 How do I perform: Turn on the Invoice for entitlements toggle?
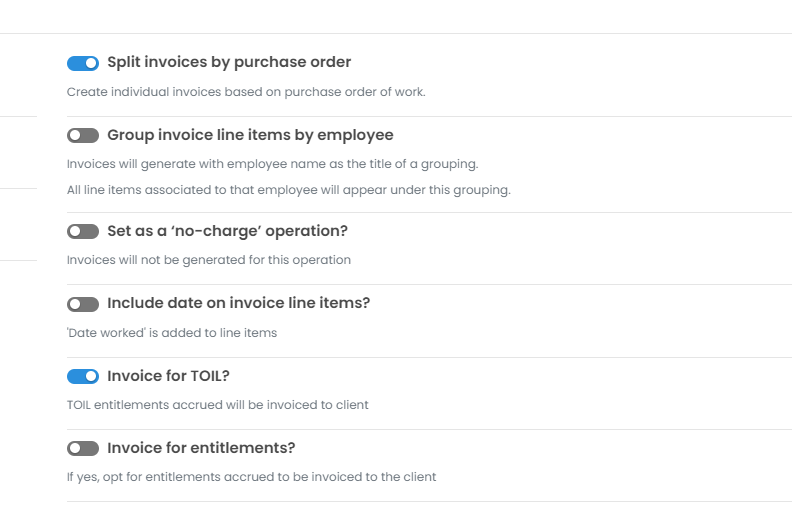pyautogui.click(x=83, y=448)
